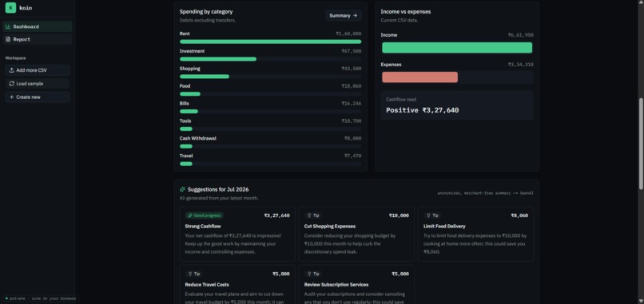The image size is (644, 304).
Task: Click Load sample button
Action: (x=38, y=84)
